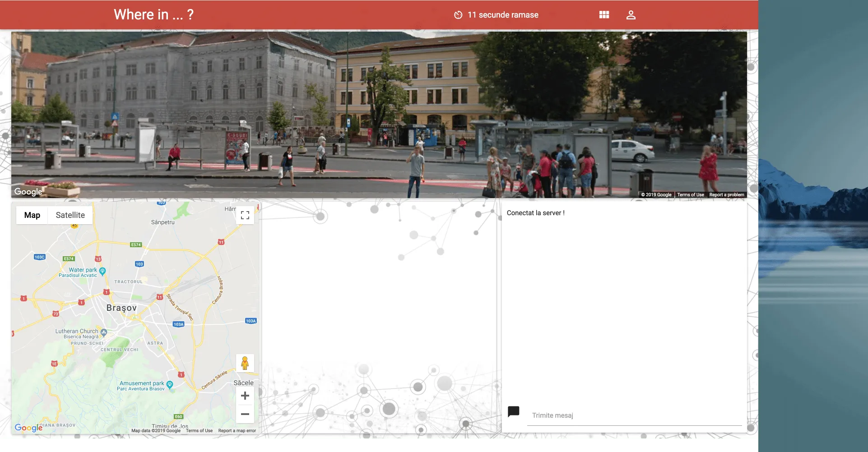Click Report a map error link
This screenshot has height=452, width=868.
pos(237,431)
